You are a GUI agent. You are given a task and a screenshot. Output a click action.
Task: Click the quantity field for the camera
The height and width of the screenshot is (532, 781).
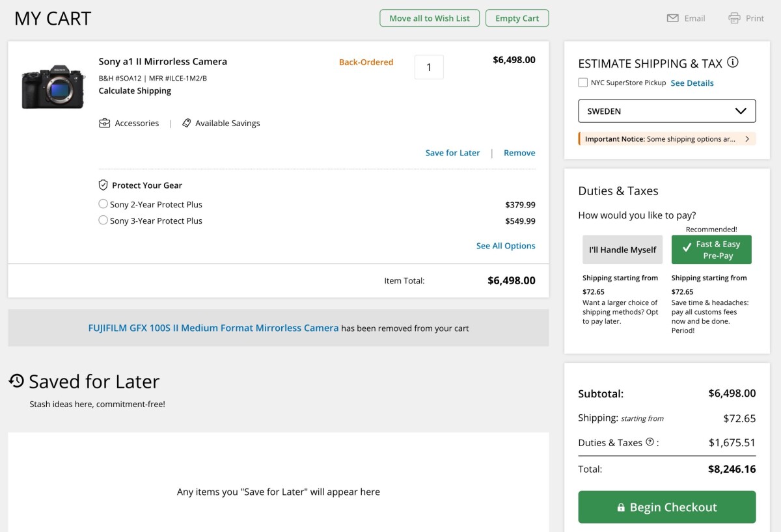[x=429, y=67]
